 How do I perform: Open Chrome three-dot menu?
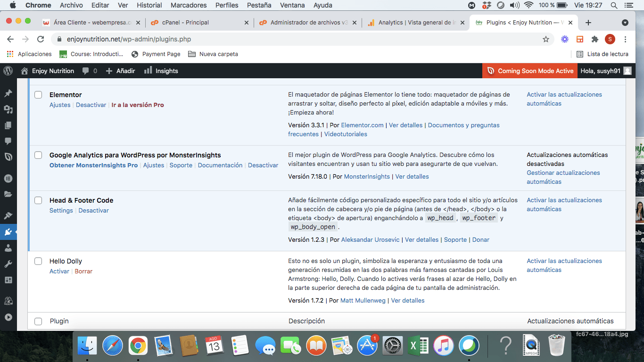(x=626, y=39)
